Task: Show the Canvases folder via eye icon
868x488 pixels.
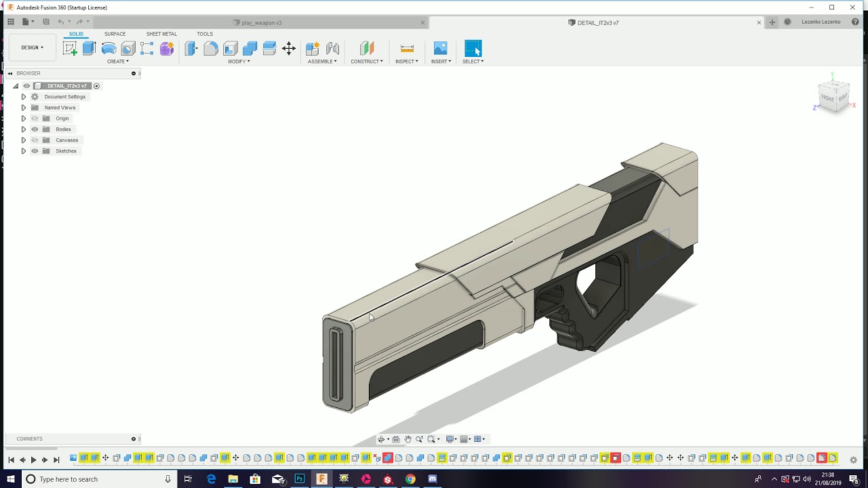Action: click(x=35, y=140)
